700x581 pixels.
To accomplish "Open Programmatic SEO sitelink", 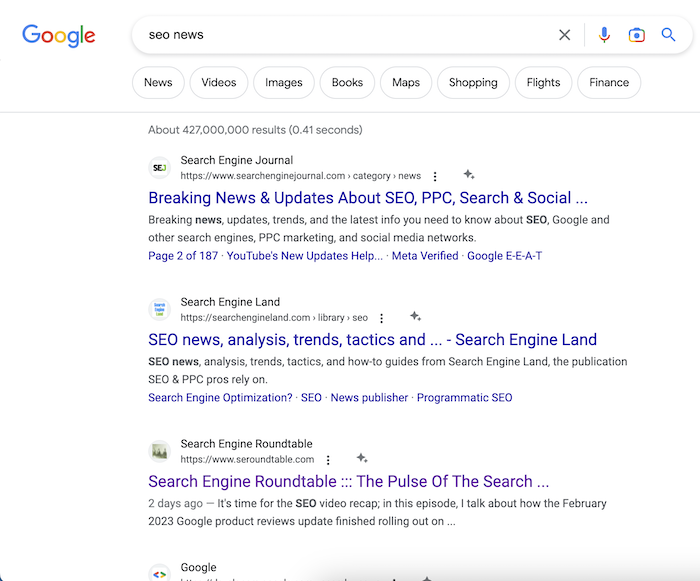I will tap(464, 398).
